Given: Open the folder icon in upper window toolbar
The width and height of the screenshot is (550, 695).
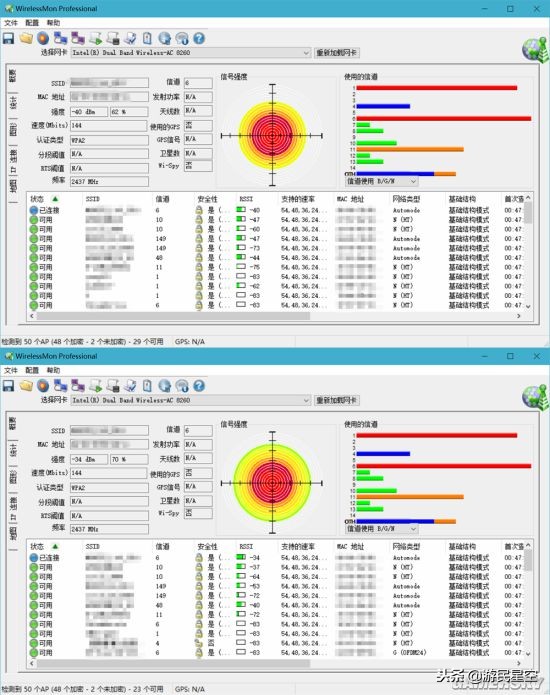Looking at the screenshot, I should click(26, 39).
